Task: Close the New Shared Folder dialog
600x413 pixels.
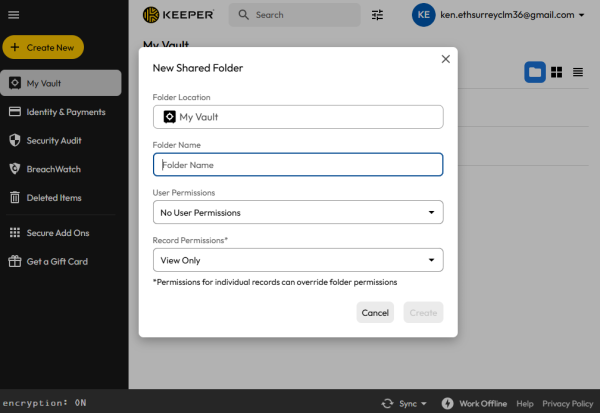Action: (x=445, y=59)
